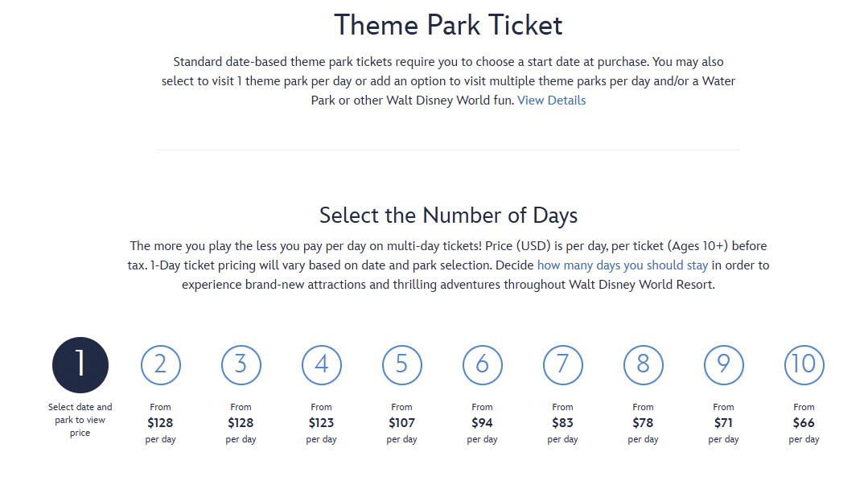Pick the 3-day ticket circle
Screen dimensions: 868x489
tap(241, 364)
